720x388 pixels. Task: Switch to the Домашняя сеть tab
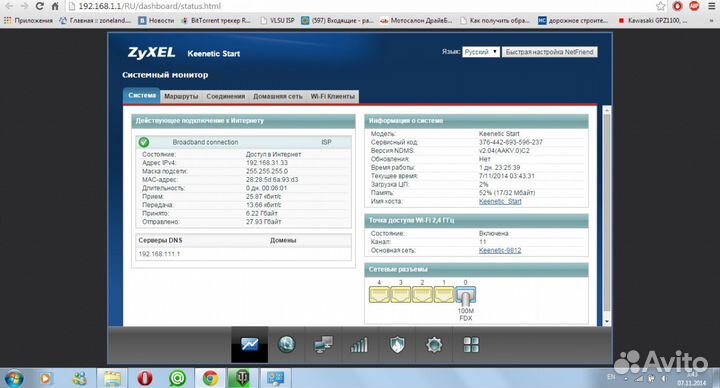[278, 96]
